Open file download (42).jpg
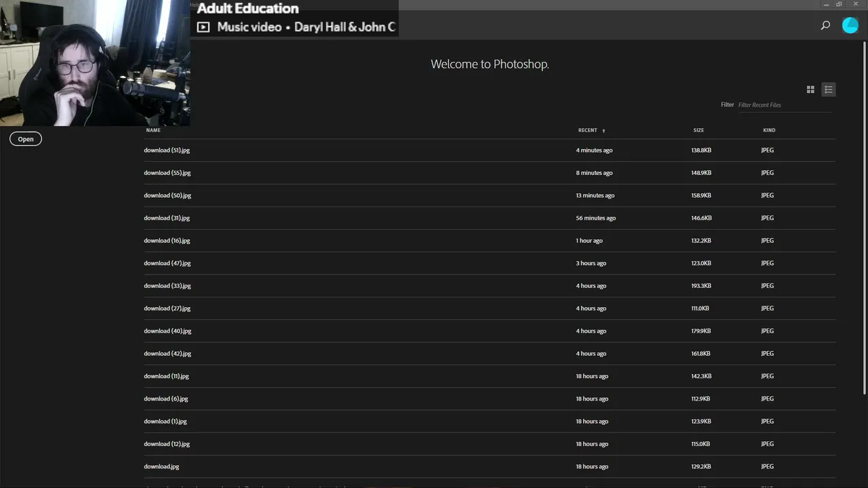The height and width of the screenshot is (488, 868). 167,354
